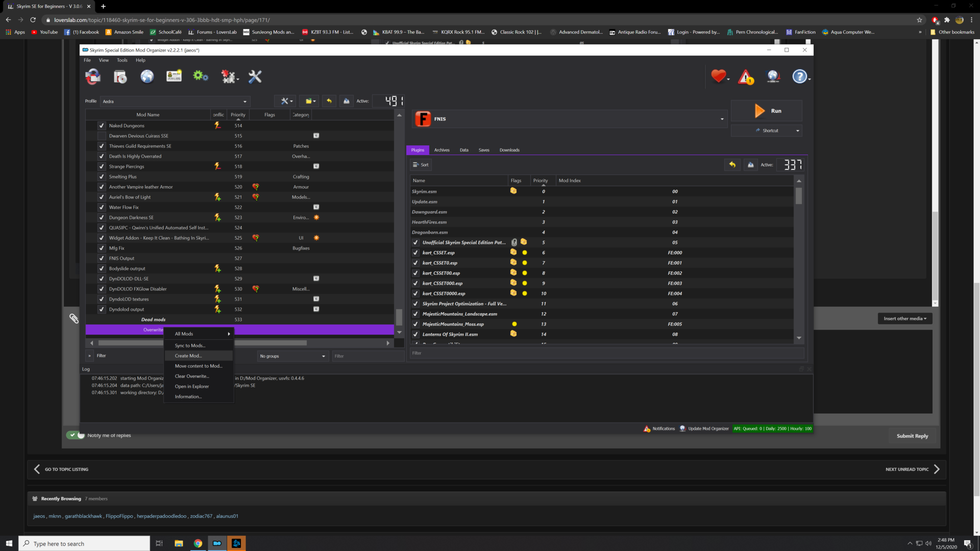This screenshot has height=551, width=980.
Task: Toggle Notify me of replies switch
Action: tap(76, 435)
